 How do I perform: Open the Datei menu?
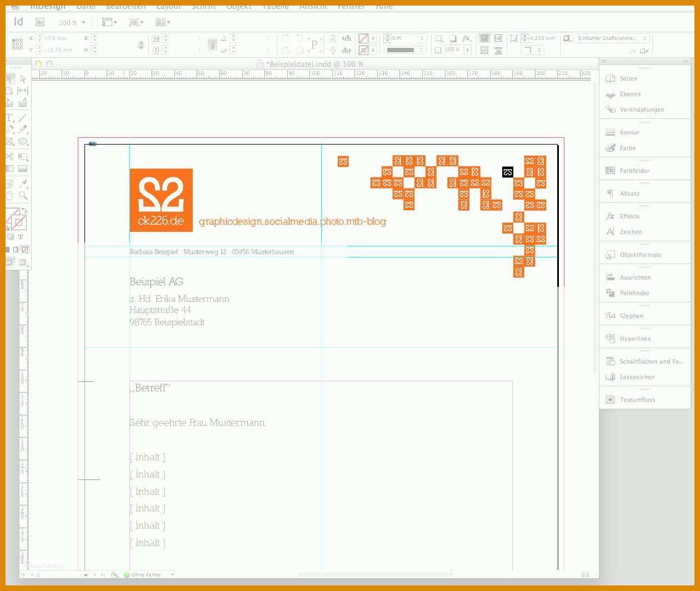(86, 6)
